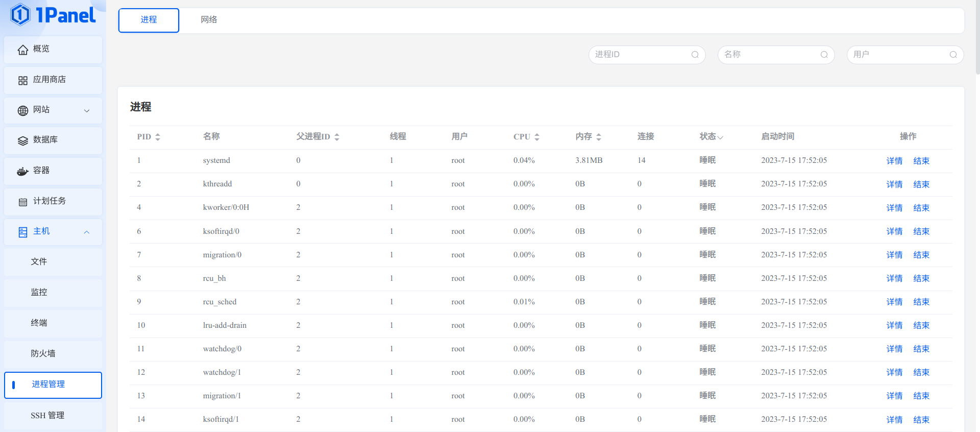Click 结束 for kthreadd process
The height and width of the screenshot is (432, 980).
[921, 184]
